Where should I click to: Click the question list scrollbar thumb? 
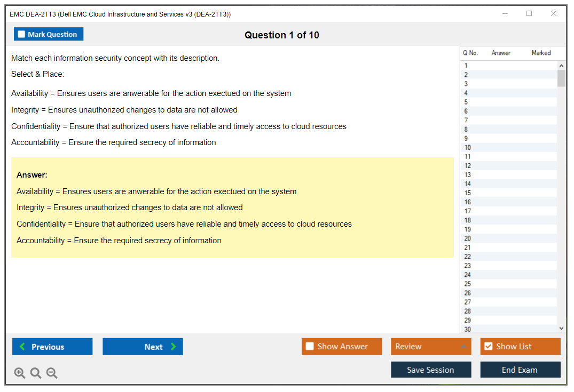coord(561,78)
